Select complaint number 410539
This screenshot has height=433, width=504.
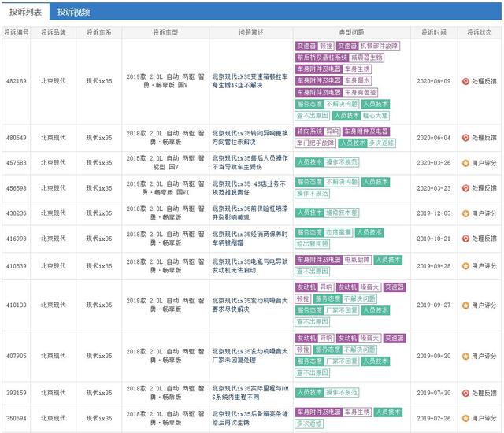16,266
